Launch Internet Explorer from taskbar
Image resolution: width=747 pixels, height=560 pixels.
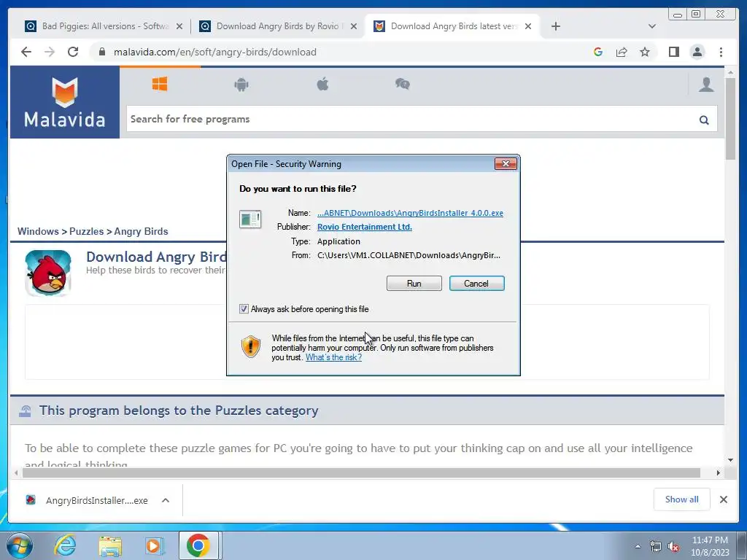(65, 545)
